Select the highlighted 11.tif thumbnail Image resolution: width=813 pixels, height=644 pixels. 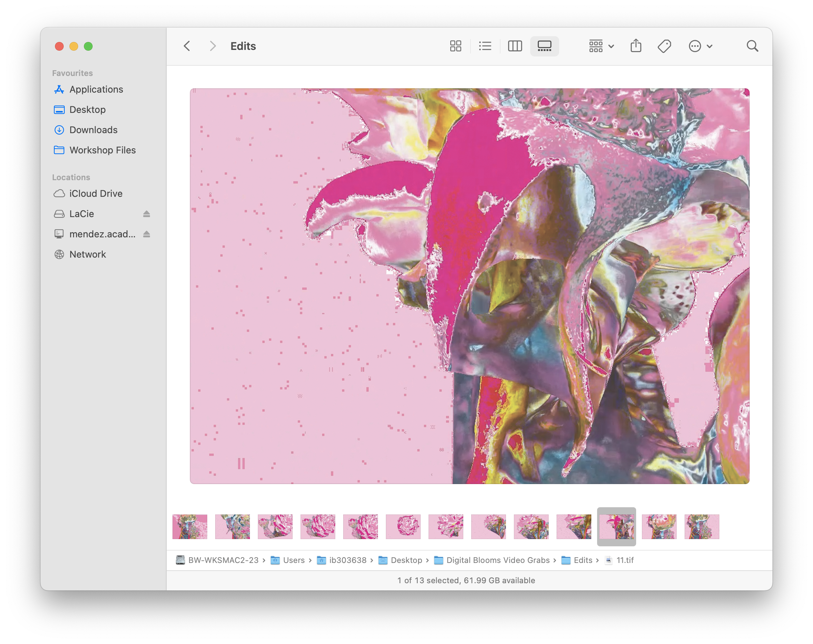click(x=617, y=527)
